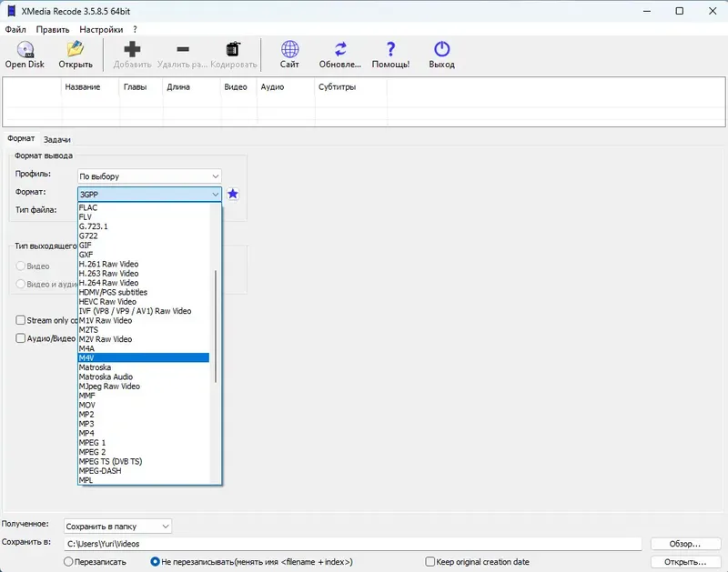The width and height of the screenshot is (728, 572).
Task: Select MOV in the format list
Action: (144, 405)
